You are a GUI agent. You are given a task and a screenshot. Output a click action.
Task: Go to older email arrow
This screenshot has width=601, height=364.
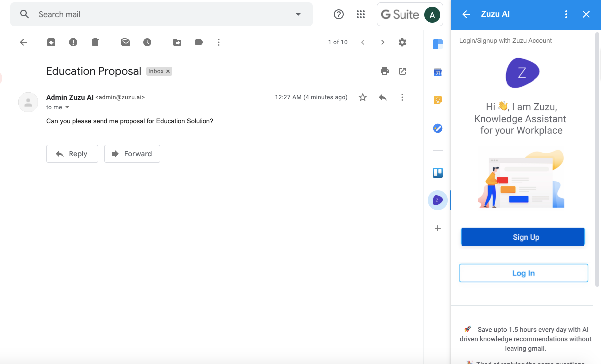[383, 42]
